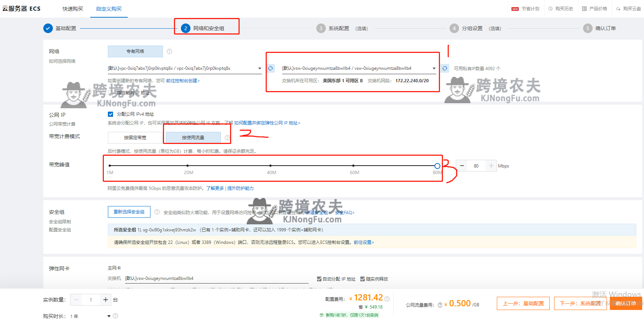Open the 安全FAQ link
Viewport: 644px width, 321px height.
(345, 213)
